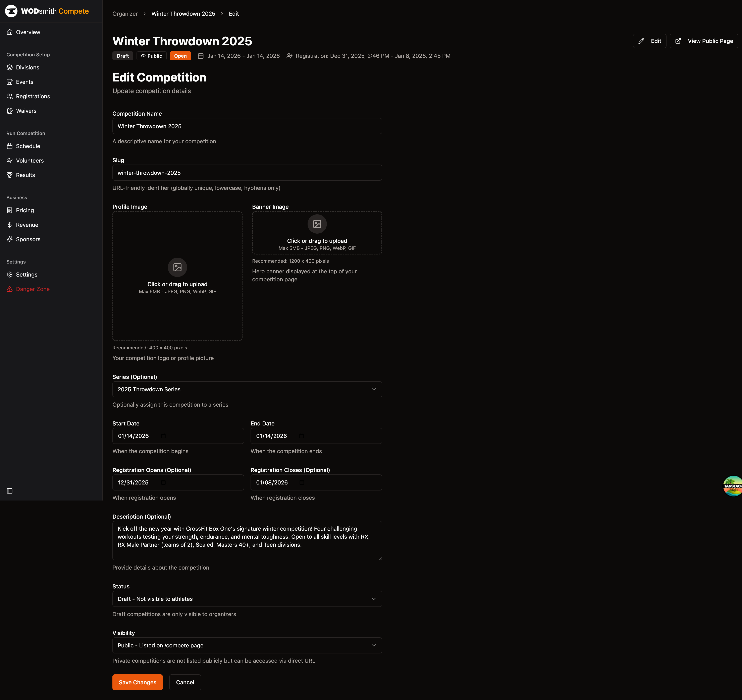The width and height of the screenshot is (742, 700).
Task: Click the Volunteers user-check icon
Action: click(x=10, y=161)
